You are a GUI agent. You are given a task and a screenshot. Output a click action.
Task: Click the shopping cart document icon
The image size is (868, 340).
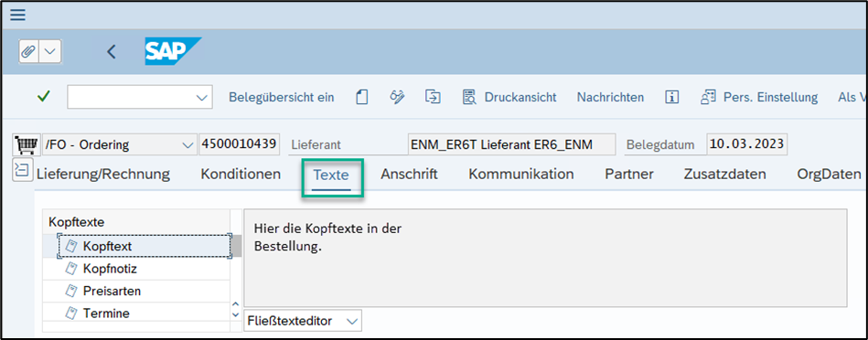tap(26, 145)
